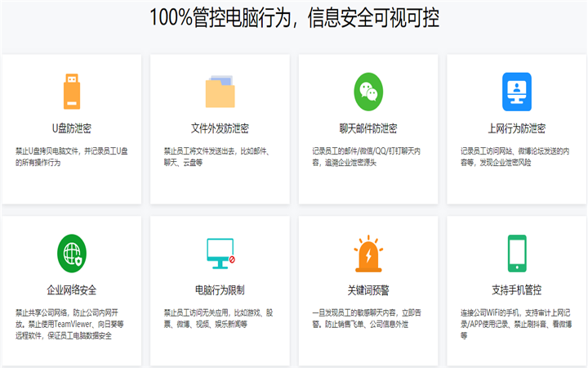Select the heading 电脑行为限制

(220, 289)
